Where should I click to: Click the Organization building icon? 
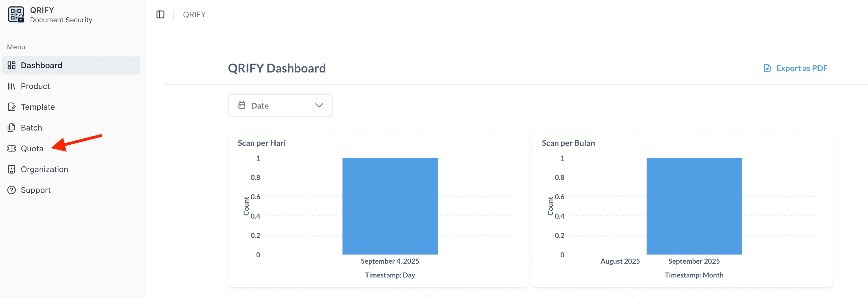[x=12, y=169]
